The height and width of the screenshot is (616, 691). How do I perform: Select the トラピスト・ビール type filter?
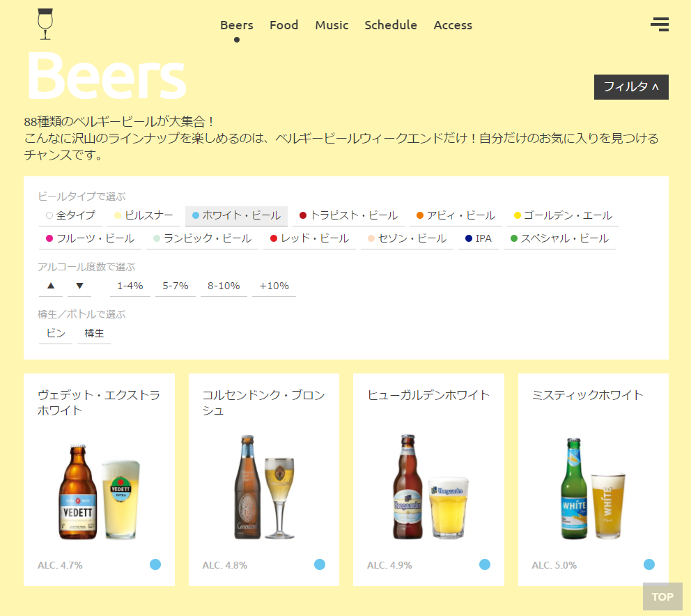coord(348,215)
